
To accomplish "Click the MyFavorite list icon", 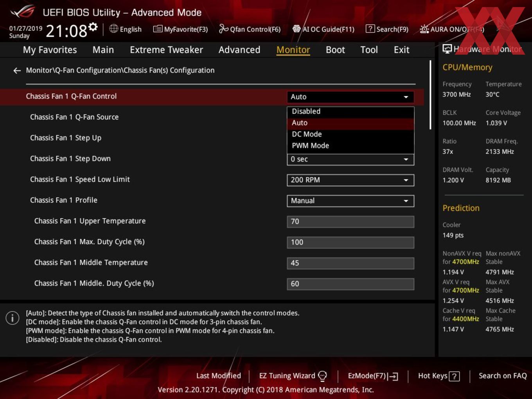I will 158,29.
